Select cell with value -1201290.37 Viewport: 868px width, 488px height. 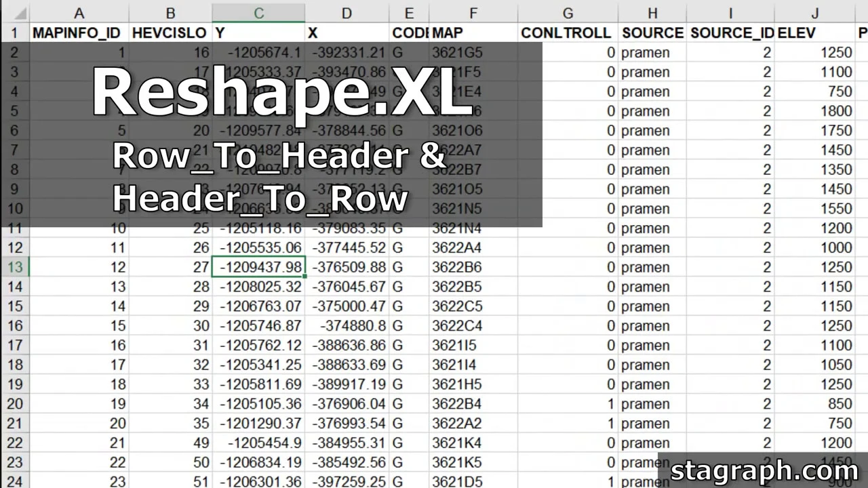pyautogui.click(x=258, y=424)
